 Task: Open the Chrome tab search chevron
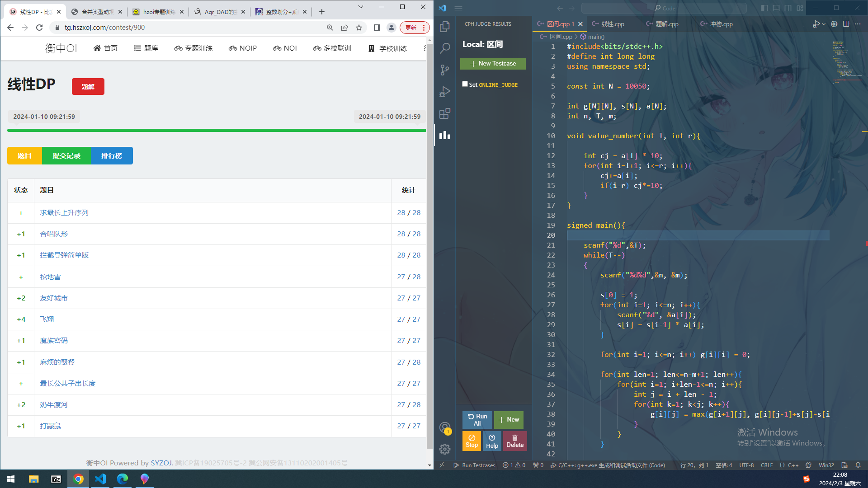(360, 7)
